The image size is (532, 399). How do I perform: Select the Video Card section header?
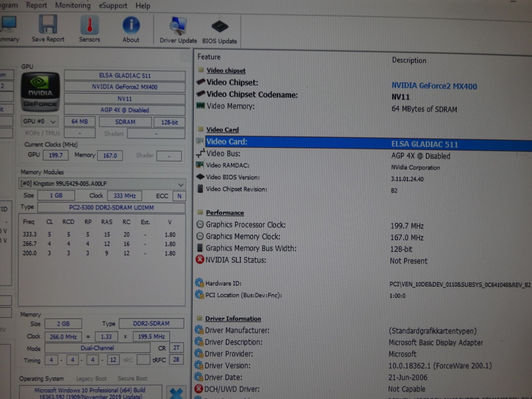pyautogui.click(x=222, y=130)
